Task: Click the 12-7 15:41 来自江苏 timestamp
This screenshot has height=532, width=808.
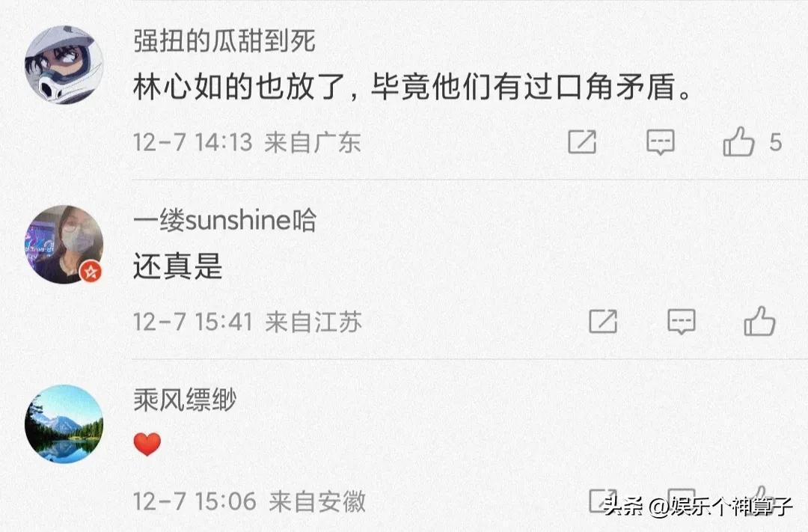Action: [247, 322]
